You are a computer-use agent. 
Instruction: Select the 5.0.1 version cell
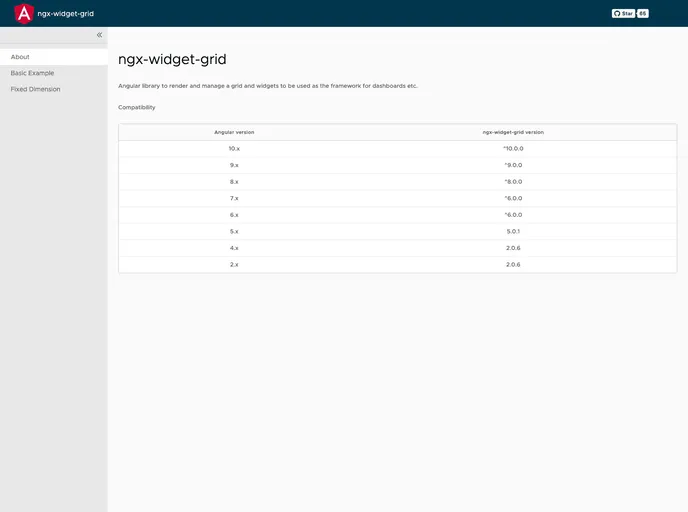coord(513,232)
